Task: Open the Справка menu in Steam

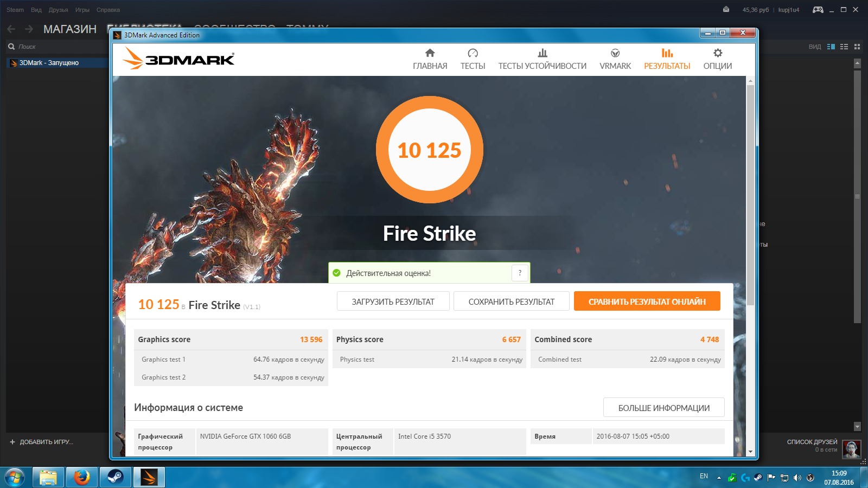Action: pos(108,10)
